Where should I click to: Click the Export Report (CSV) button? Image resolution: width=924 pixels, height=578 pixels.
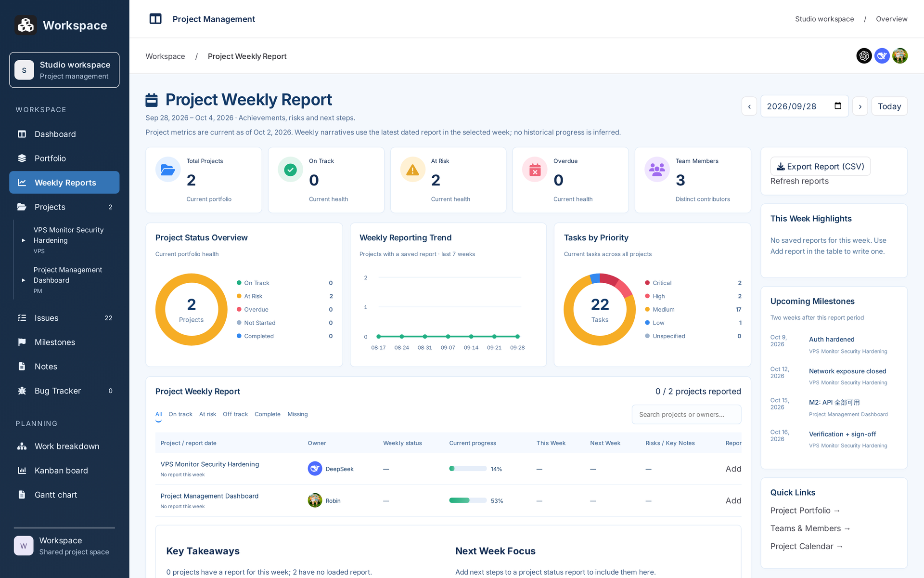pyautogui.click(x=820, y=166)
